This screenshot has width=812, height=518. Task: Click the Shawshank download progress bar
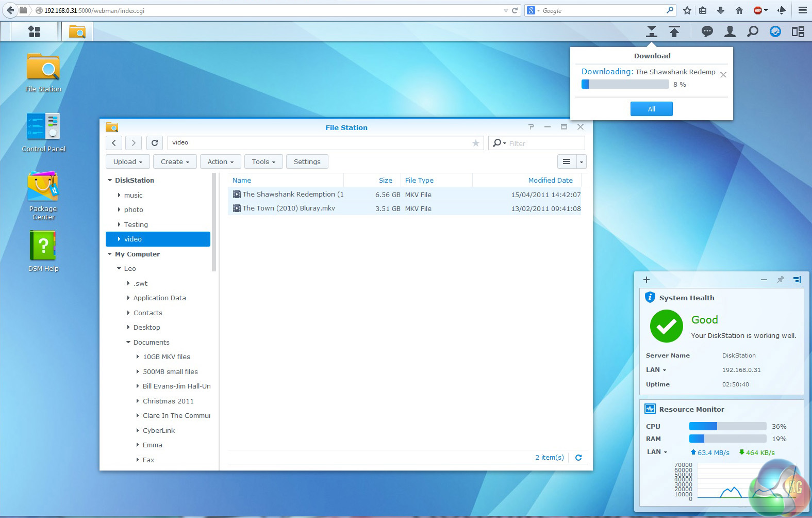pos(625,85)
